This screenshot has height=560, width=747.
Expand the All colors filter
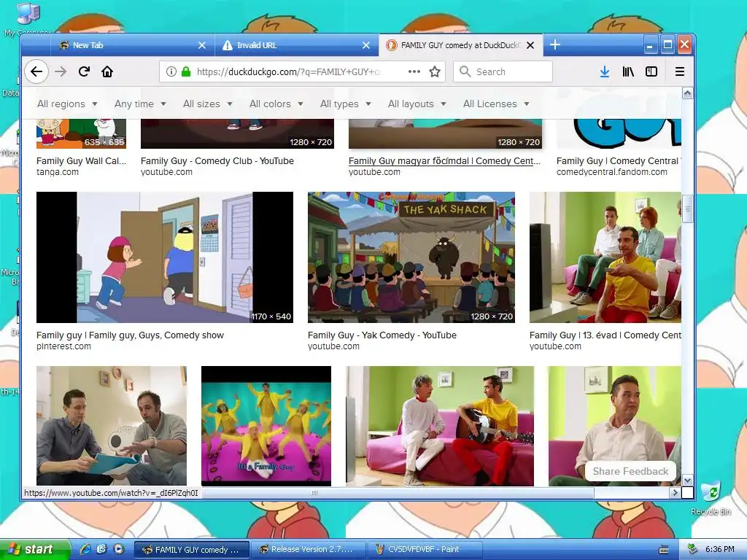pyautogui.click(x=276, y=104)
